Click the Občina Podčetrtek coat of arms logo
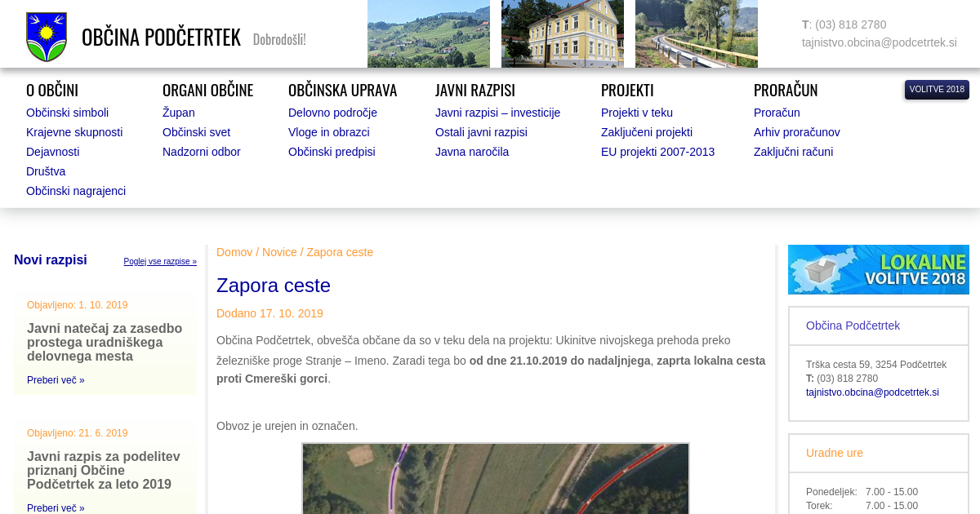The width and height of the screenshot is (980, 514). [47, 38]
